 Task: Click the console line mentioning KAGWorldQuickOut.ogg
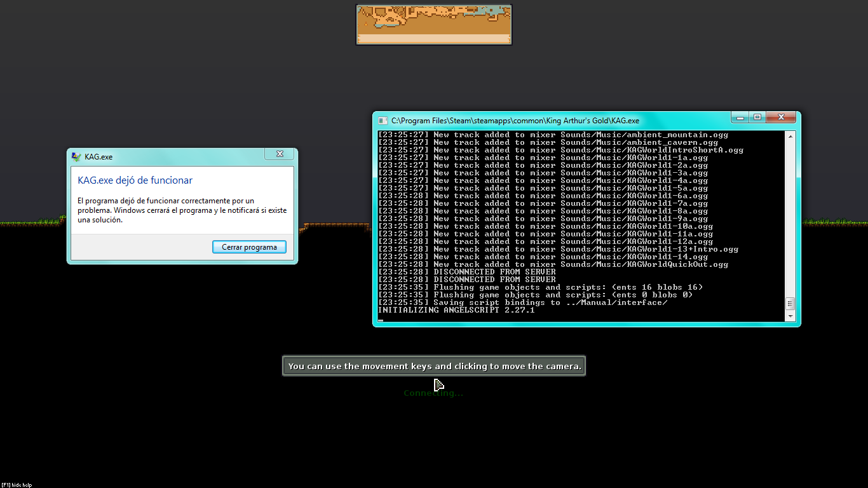(553, 264)
